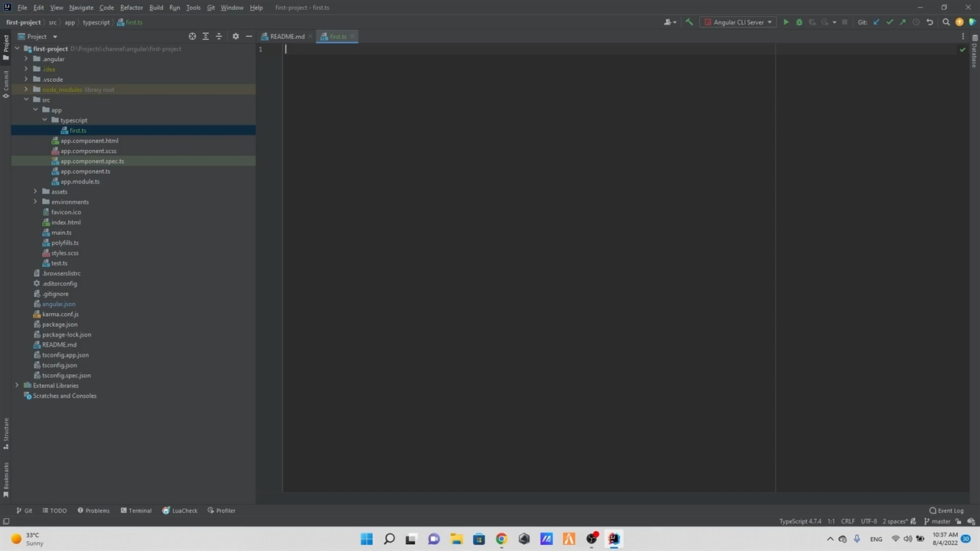Push commits with the Git push arrow
This screenshot has width=980, height=551.
click(x=903, y=22)
